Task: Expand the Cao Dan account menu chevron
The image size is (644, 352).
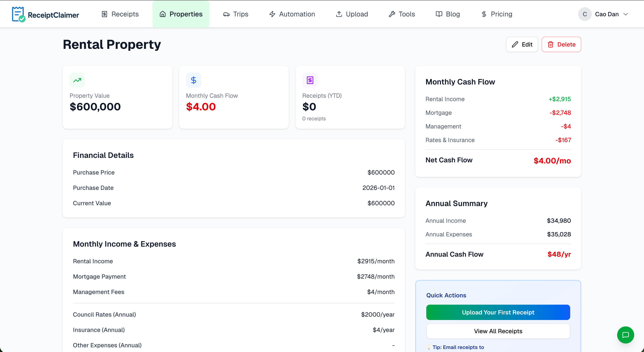Action: (x=625, y=14)
